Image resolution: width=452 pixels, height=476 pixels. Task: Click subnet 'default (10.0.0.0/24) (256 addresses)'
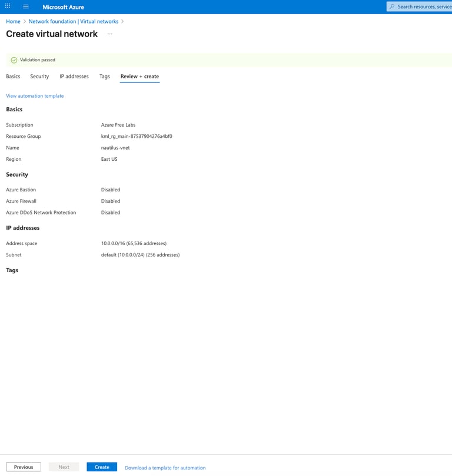pos(141,255)
